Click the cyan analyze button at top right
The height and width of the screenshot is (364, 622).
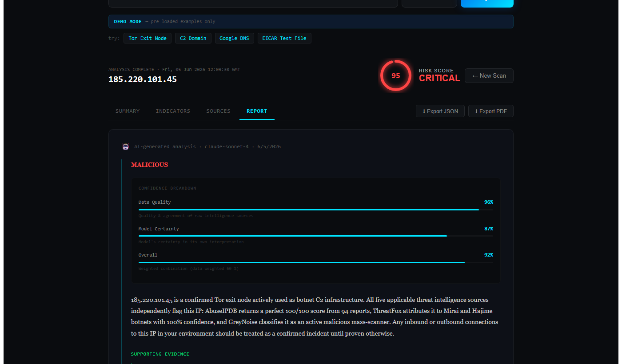(487, 3)
